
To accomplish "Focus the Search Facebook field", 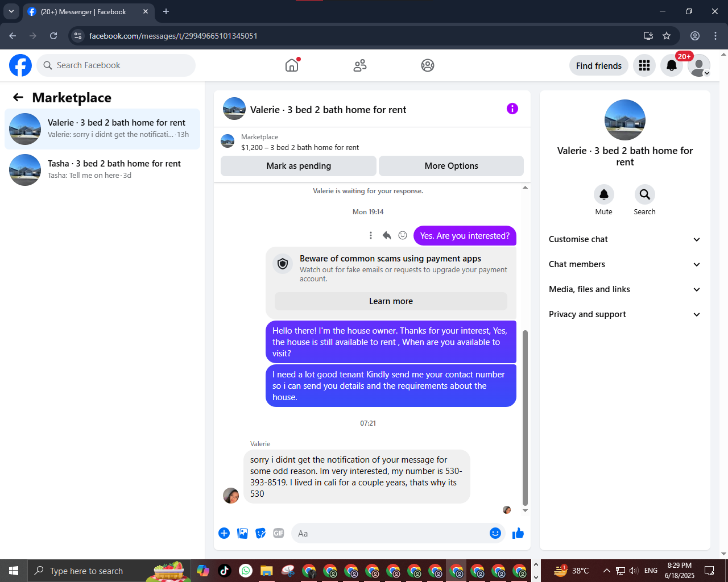I will coord(116,65).
